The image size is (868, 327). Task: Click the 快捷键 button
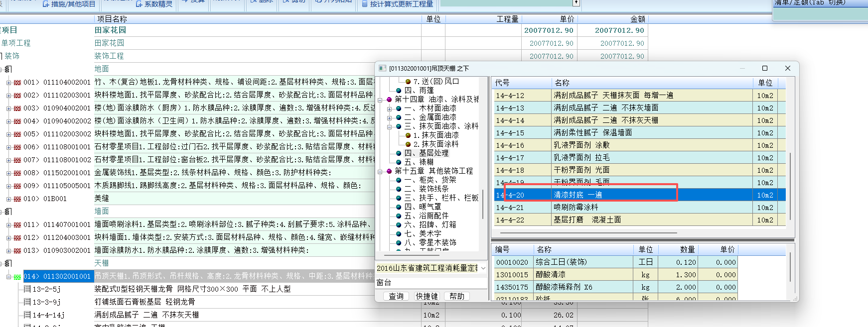[427, 296]
